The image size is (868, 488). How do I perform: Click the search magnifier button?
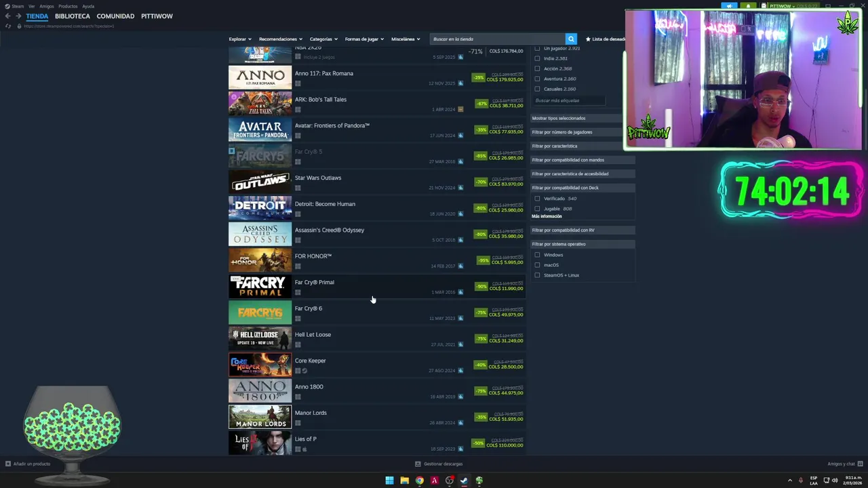[x=571, y=39]
